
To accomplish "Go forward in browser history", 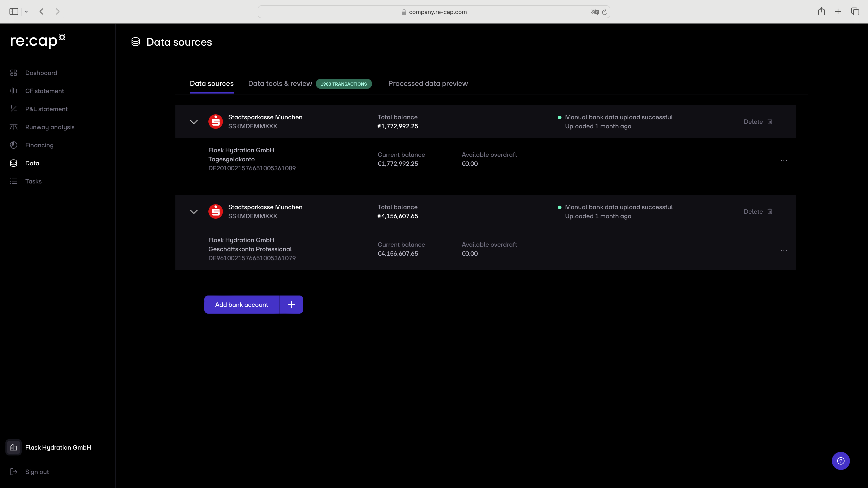I will pos(58,12).
